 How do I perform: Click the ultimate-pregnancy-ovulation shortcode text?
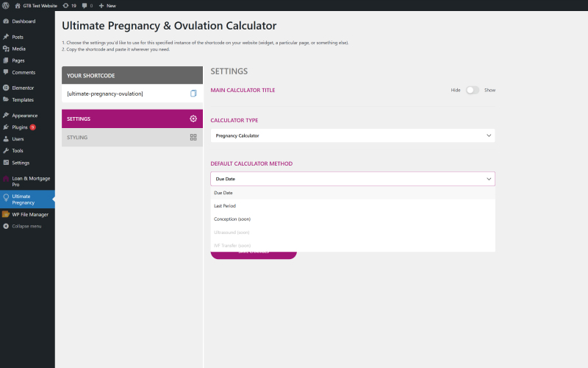pyautogui.click(x=105, y=93)
